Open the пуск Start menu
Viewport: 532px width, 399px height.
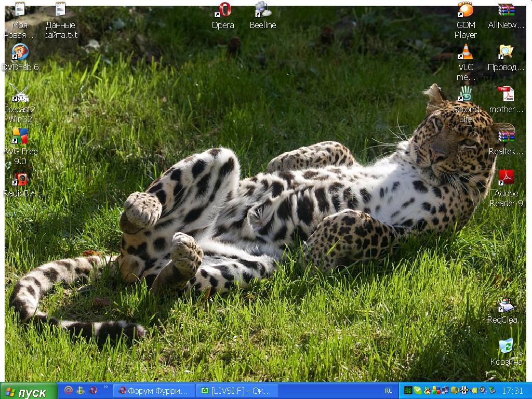point(29,392)
